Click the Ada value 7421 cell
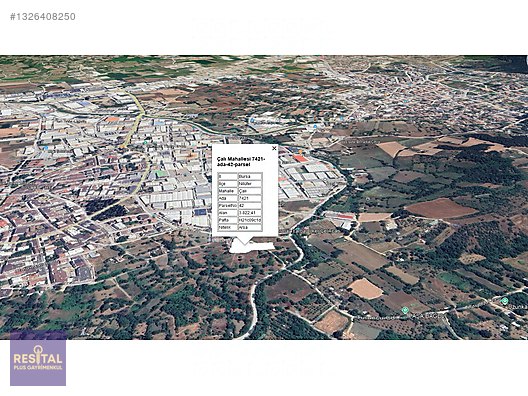This screenshot has height=396, width=528. (x=250, y=198)
